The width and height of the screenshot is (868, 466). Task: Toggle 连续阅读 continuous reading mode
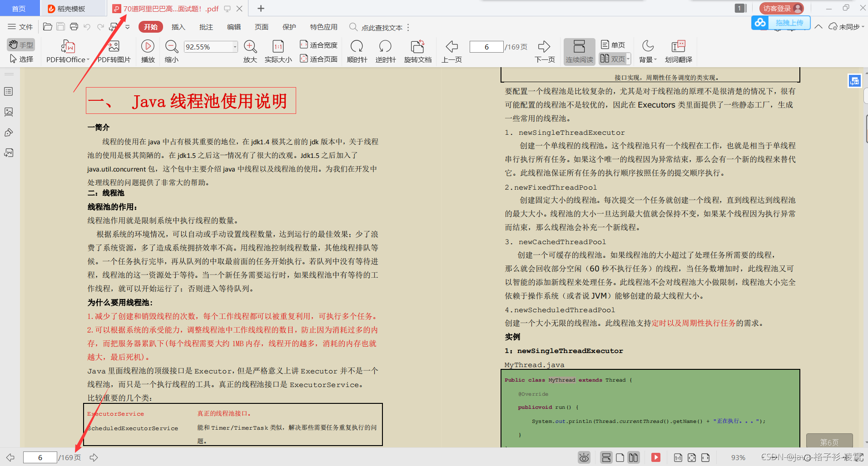[579, 52]
